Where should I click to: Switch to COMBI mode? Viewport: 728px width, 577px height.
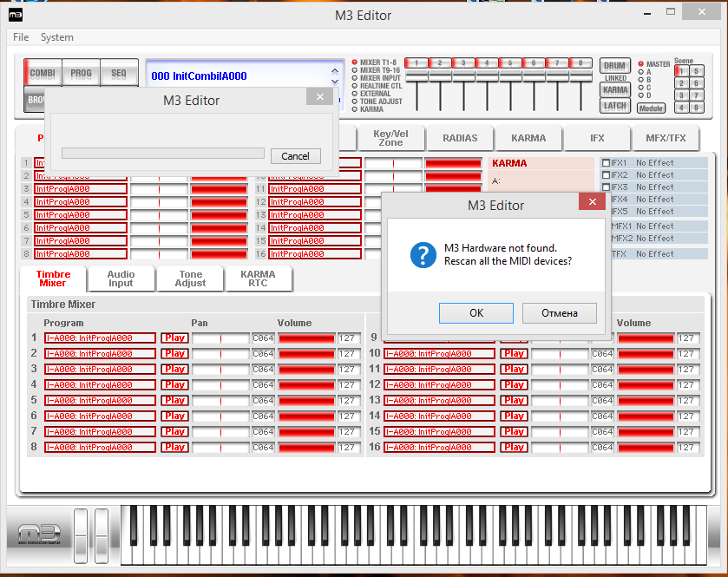[x=43, y=73]
